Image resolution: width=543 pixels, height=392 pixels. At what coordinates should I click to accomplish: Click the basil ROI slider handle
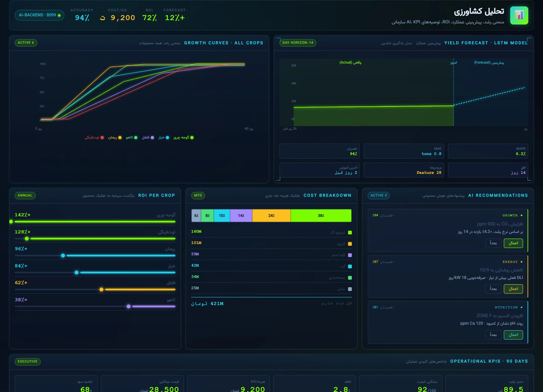(x=63, y=255)
